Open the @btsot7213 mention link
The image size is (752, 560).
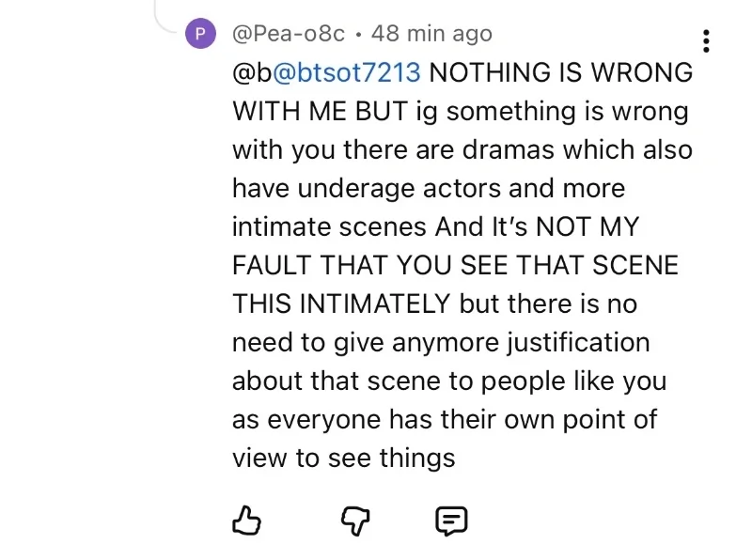[x=347, y=72]
